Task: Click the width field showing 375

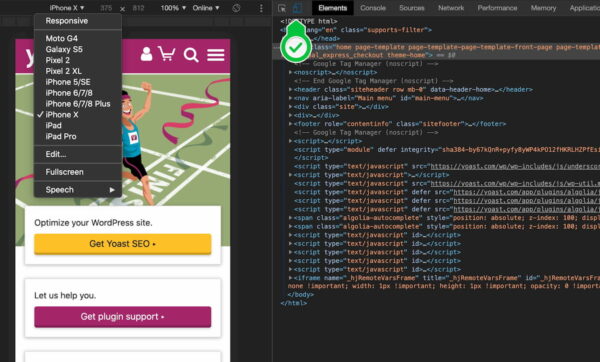Action: click(106, 8)
